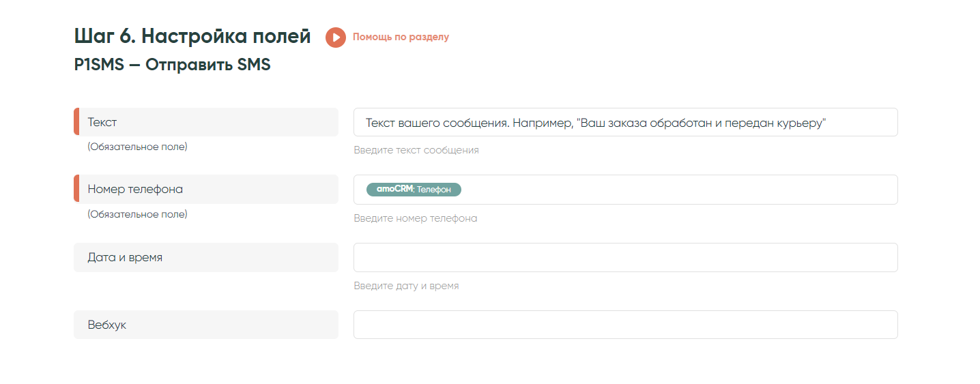Image resolution: width=980 pixels, height=384 pixels.
Task: Click the "Введите текст сообщения" hint
Action: tap(416, 150)
